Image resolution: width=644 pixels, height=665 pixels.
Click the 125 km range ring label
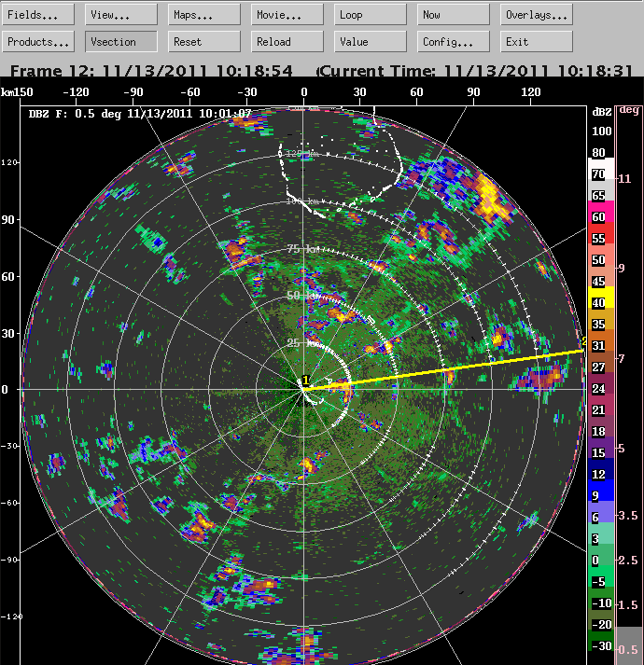pyautogui.click(x=302, y=154)
